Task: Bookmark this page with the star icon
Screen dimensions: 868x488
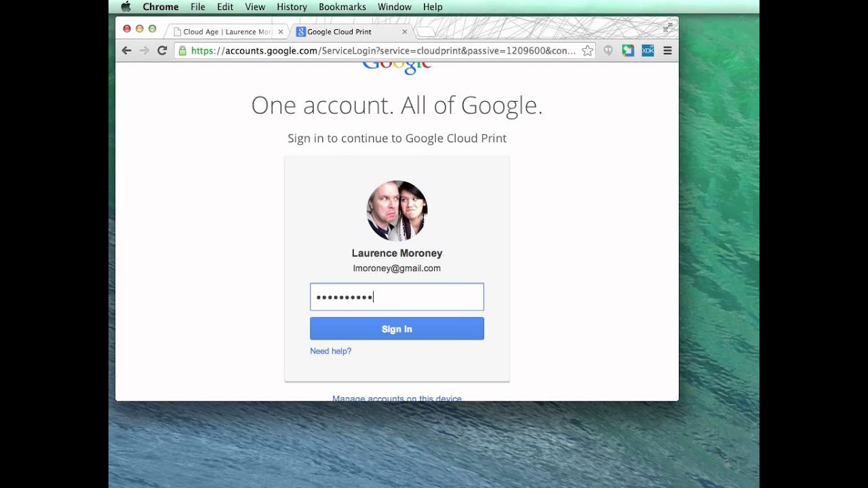Action: coord(587,51)
